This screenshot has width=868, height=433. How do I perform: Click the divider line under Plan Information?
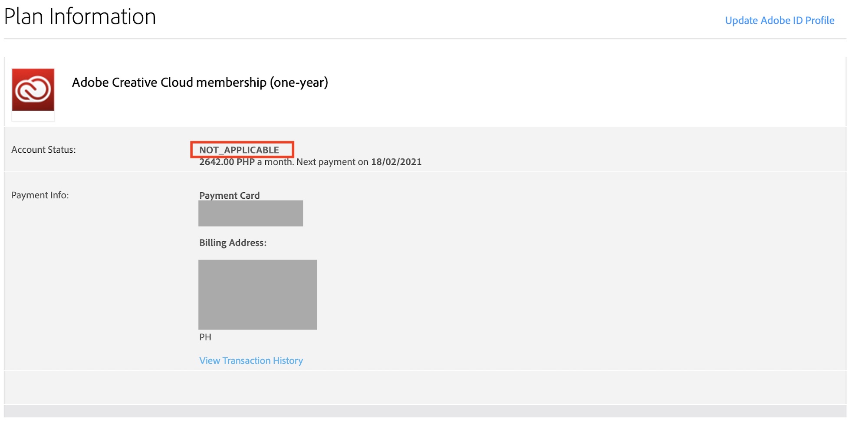(x=425, y=39)
